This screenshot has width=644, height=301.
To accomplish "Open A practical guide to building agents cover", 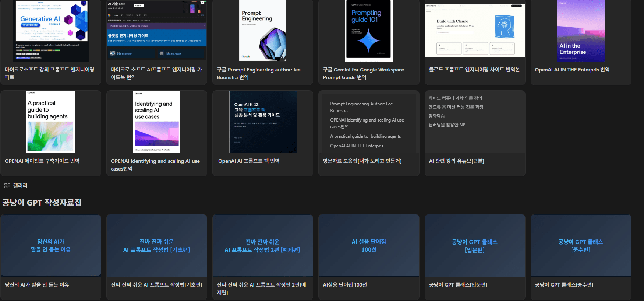I will pos(51,122).
